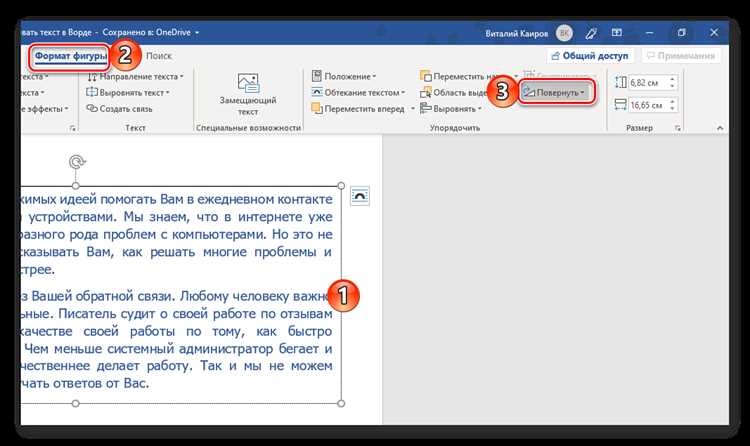The image size is (750, 446).
Task: Click the Обтекание текстом icon
Action: pyautogui.click(x=317, y=92)
